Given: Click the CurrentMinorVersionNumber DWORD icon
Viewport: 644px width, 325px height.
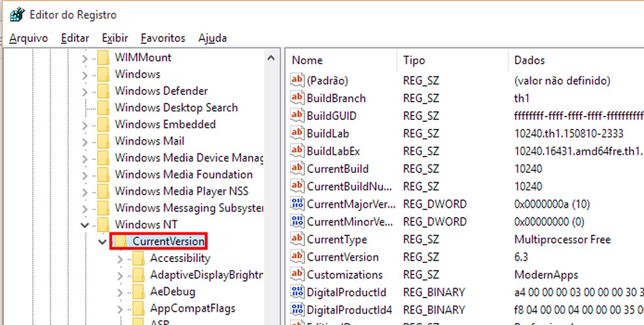Looking at the screenshot, I should pyautogui.click(x=298, y=221).
